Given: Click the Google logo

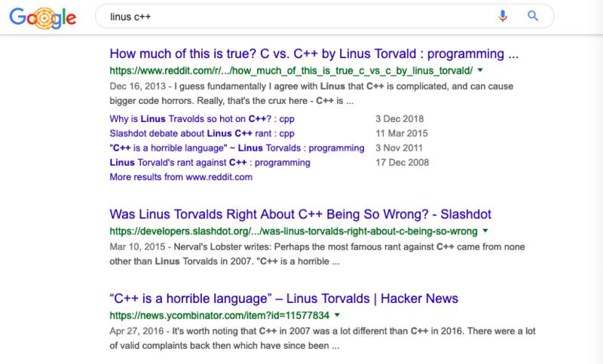Looking at the screenshot, I should tap(43, 17).
